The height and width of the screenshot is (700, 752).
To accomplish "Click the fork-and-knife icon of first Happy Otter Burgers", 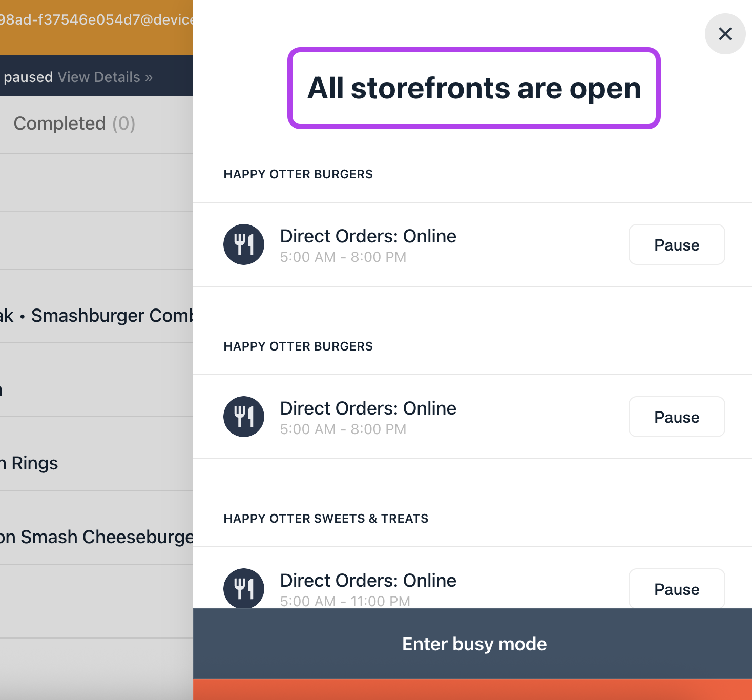I will tap(244, 244).
